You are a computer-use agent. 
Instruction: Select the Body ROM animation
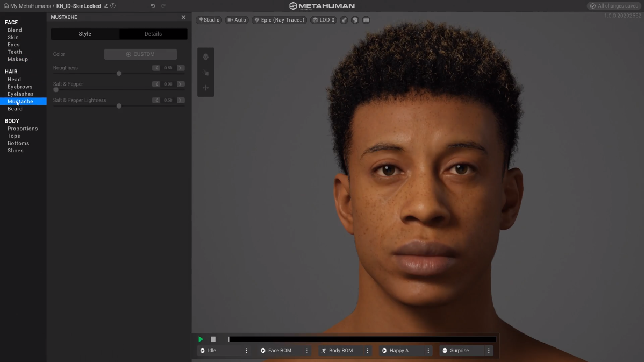pyautogui.click(x=341, y=351)
